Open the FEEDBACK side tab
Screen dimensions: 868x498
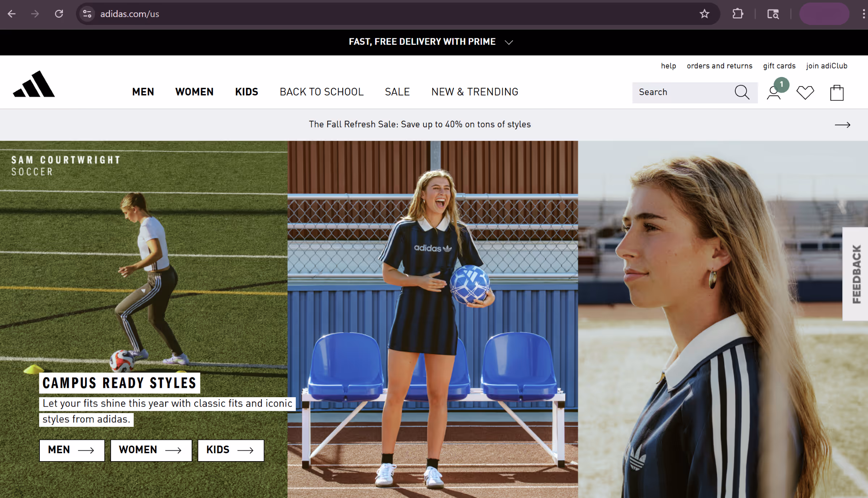(856, 274)
